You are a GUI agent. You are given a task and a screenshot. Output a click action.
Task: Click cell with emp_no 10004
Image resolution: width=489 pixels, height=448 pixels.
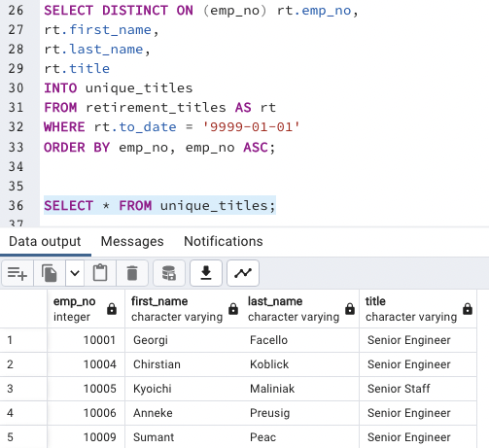86,364
